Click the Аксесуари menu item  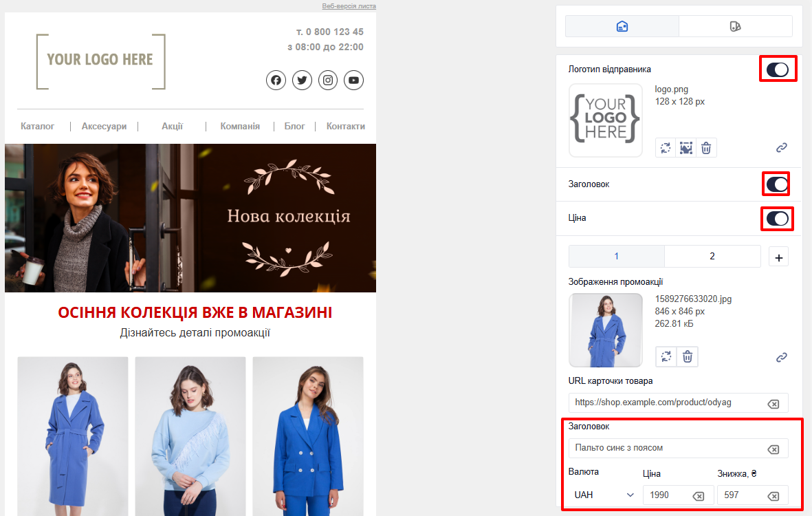point(104,126)
